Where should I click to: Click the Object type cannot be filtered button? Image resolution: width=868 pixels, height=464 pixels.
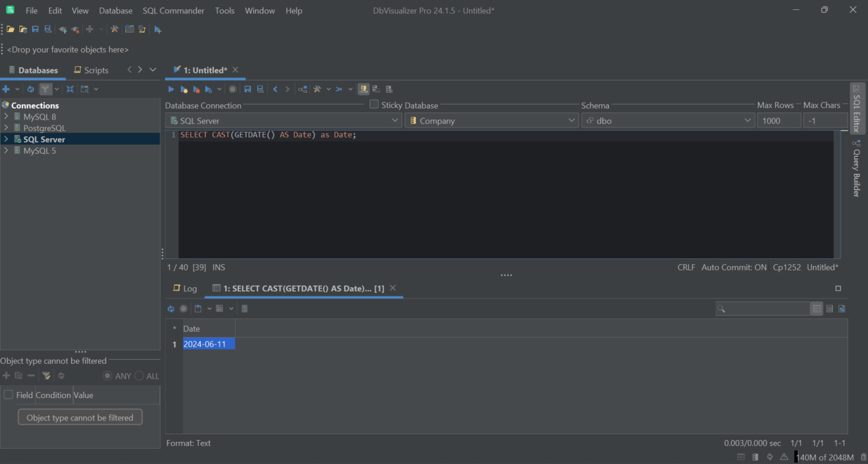pyautogui.click(x=79, y=417)
